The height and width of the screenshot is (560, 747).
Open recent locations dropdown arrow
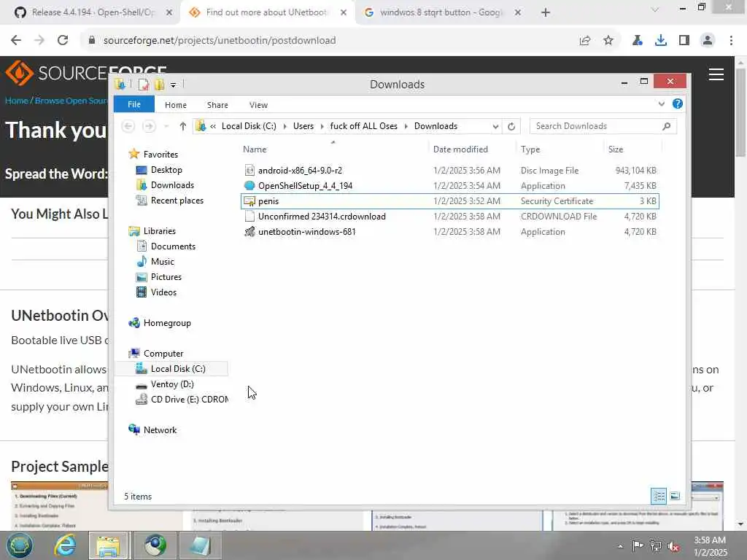166,126
